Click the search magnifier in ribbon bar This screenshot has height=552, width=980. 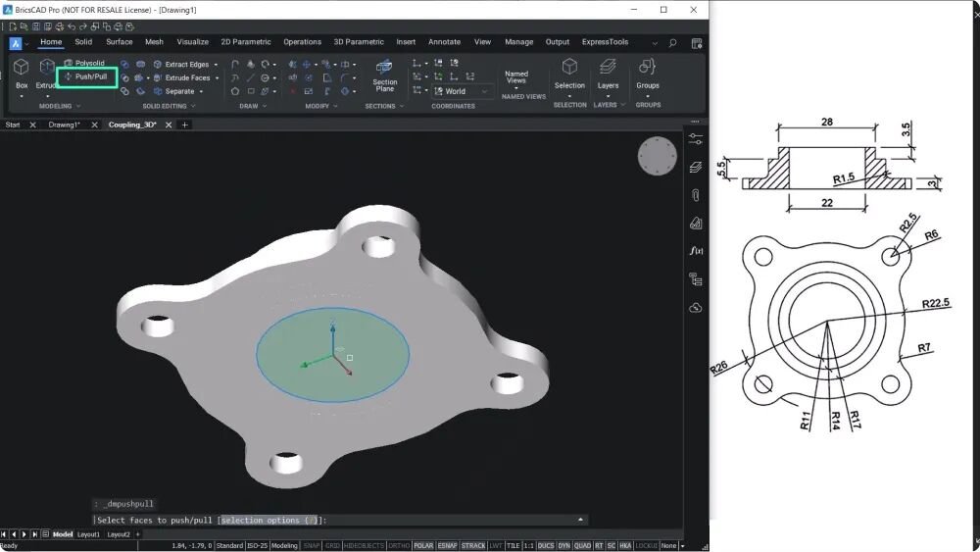click(x=672, y=43)
